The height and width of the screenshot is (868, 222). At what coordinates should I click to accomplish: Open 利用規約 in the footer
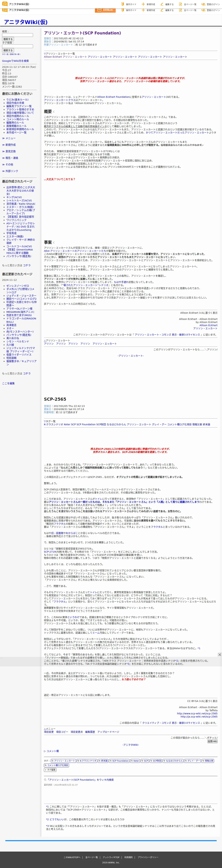[x=128, y=857]
